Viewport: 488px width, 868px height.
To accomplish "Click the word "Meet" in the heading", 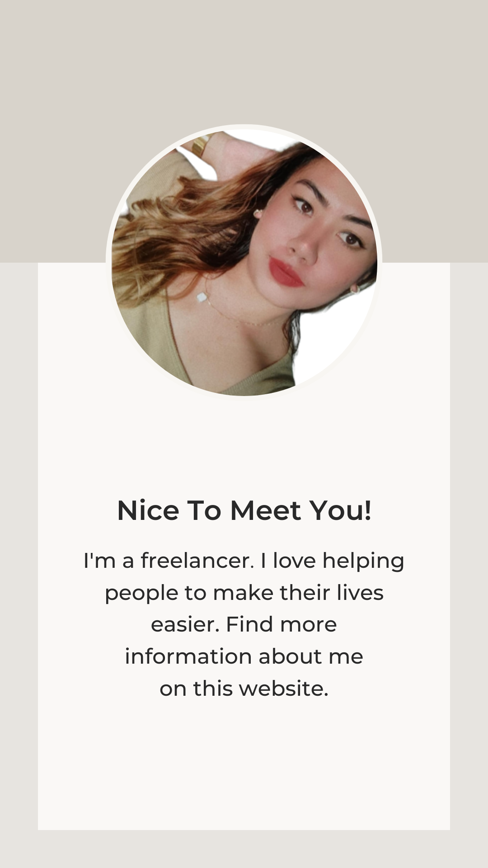I will (x=266, y=510).
